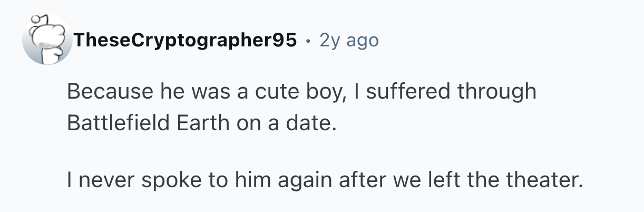Image resolution: width=644 pixels, height=212 pixels.
Task: Click the '95' at end of username
Action: (x=284, y=40)
